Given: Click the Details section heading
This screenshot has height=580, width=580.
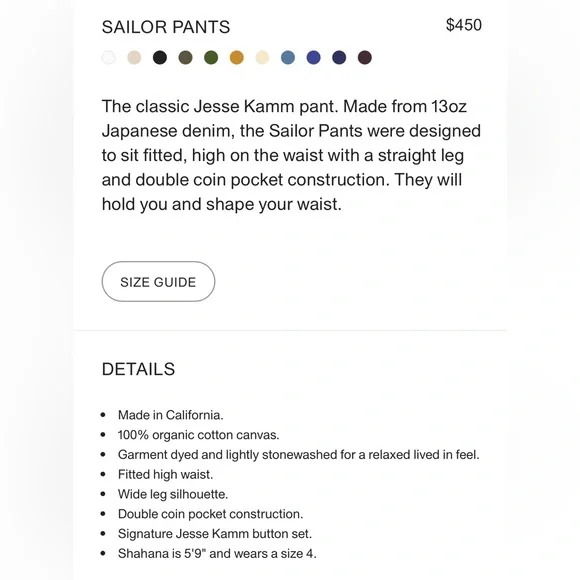Looking at the screenshot, I should pyautogui.click(x=138, y=369).
